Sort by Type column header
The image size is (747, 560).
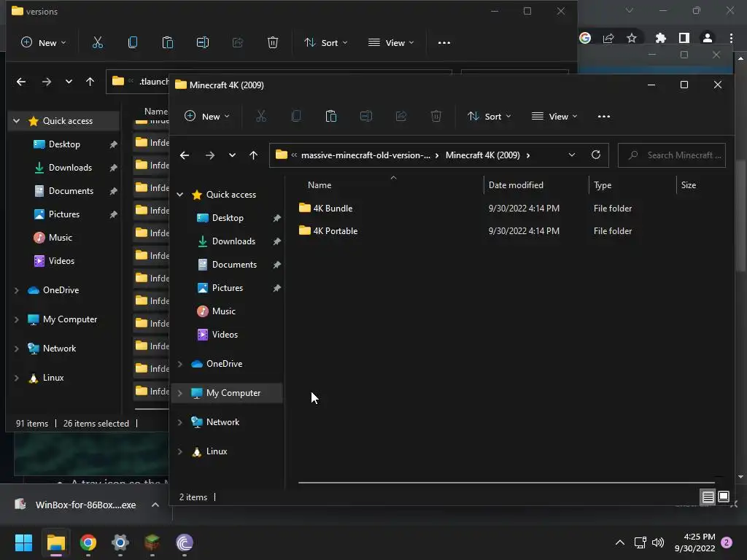(602, 185)
